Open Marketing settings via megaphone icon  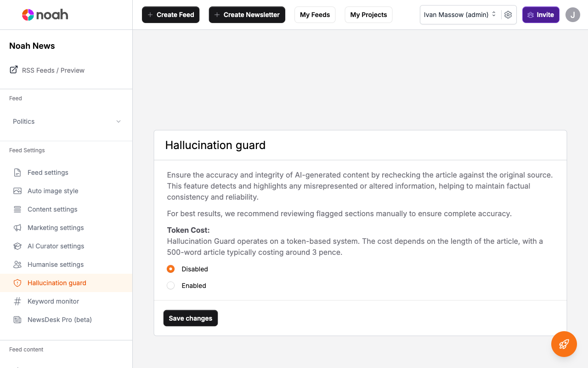17,228
